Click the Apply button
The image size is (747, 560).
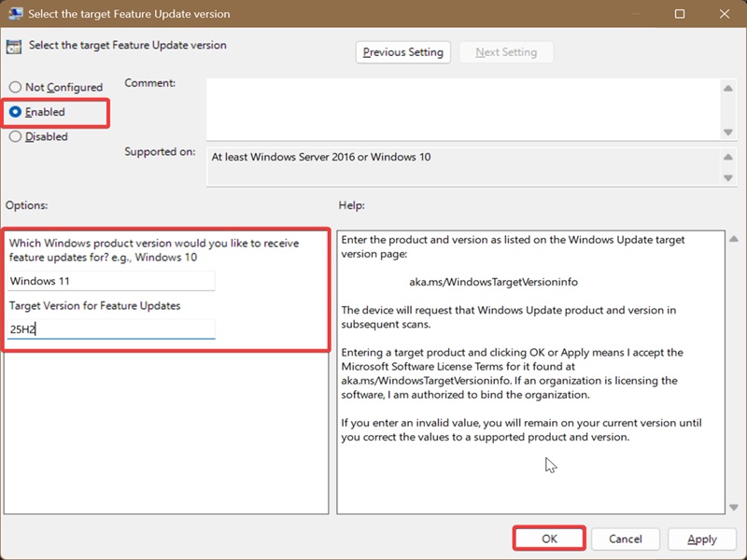(x=702, y=539)
